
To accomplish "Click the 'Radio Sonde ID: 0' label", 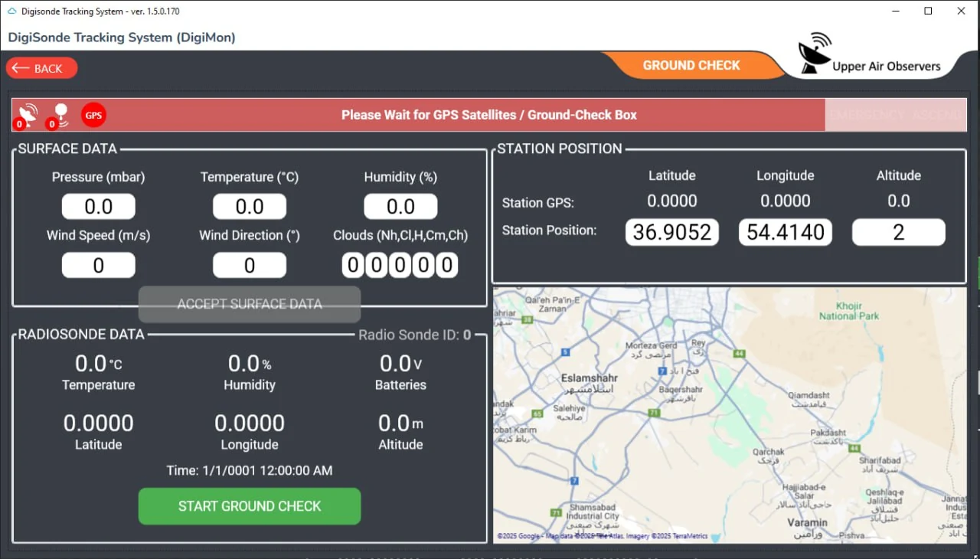I will click(415, 335).
